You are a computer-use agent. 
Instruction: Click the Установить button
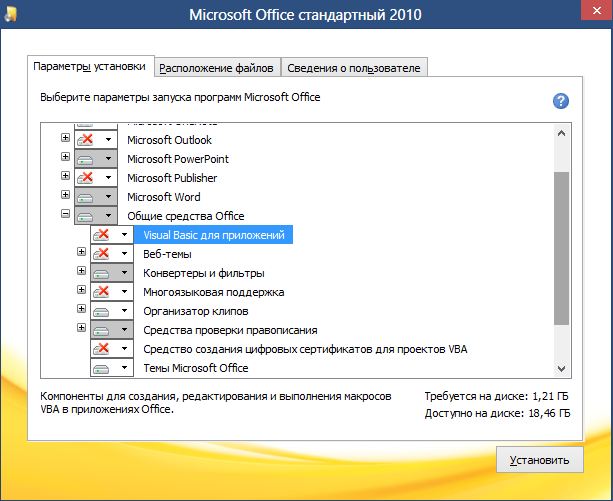click(x=540, y=460)
